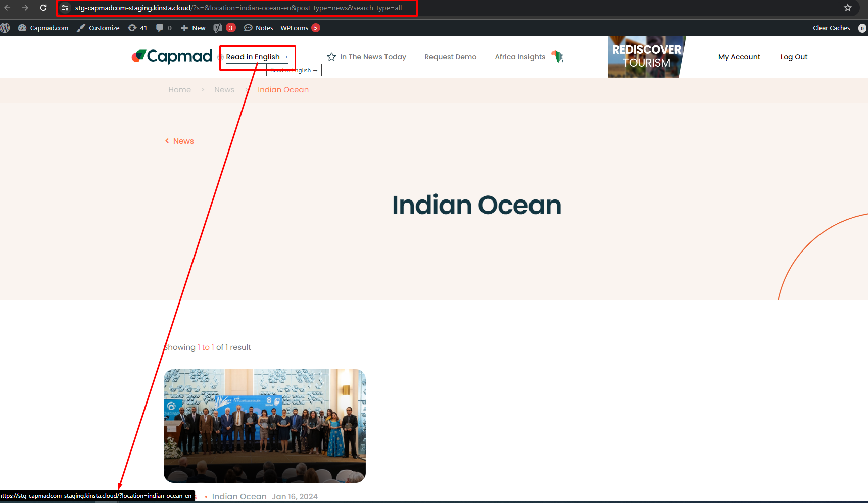Open the updates icon showing 41
The height and width of the screenshot is (503, 868).
[137, 28]
